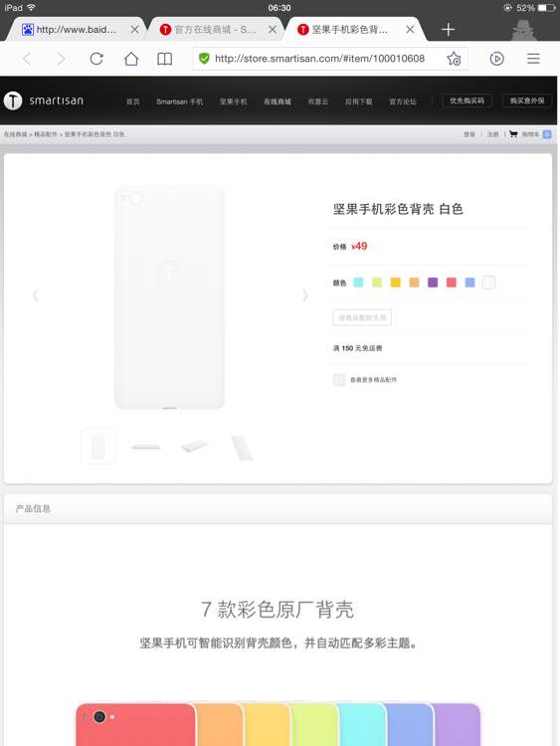Open the browser hamburger menu
This screenshot has height=746, width=560.
[533, 59]
